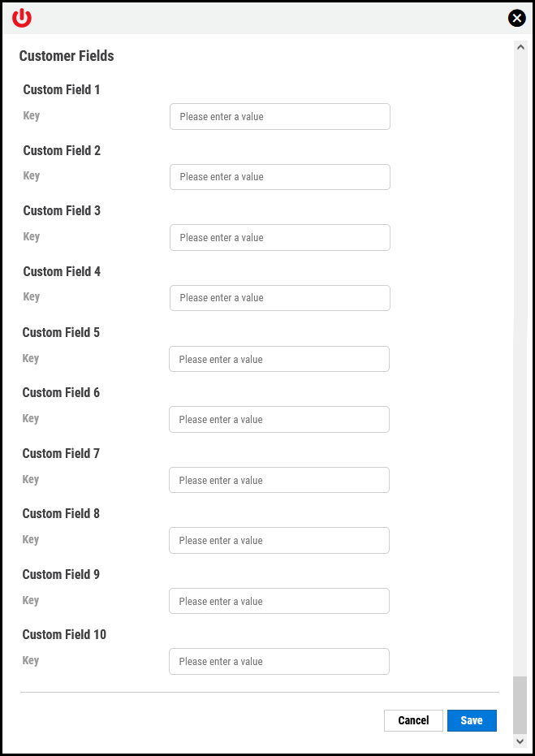Click the Custom Field 4 value input
Screen dimensions: 535x756
click(279, 297)
